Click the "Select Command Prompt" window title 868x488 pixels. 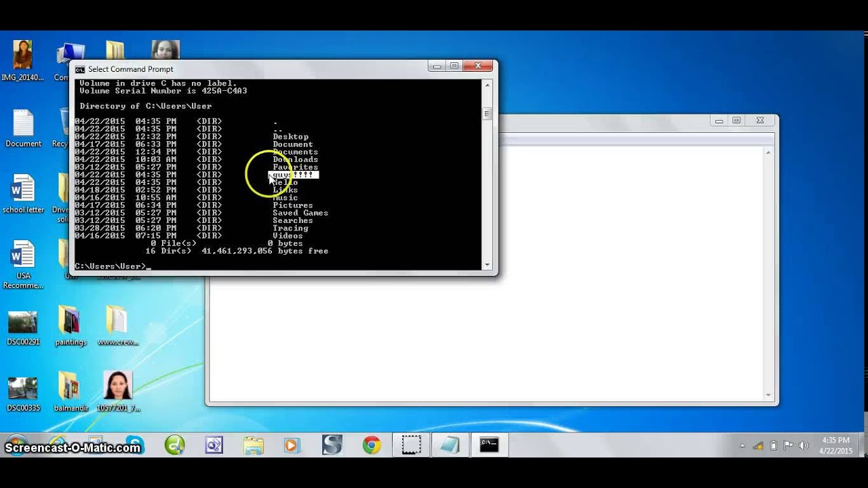131,69
